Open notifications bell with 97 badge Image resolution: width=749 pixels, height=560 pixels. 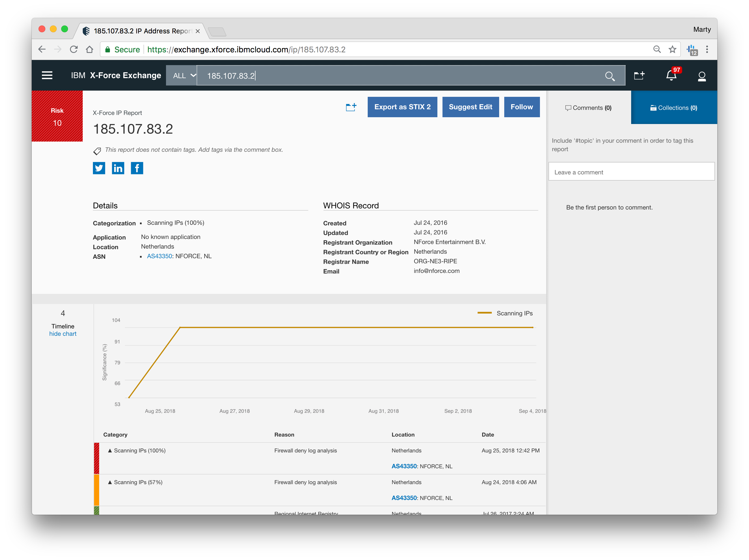pos(671,76)
